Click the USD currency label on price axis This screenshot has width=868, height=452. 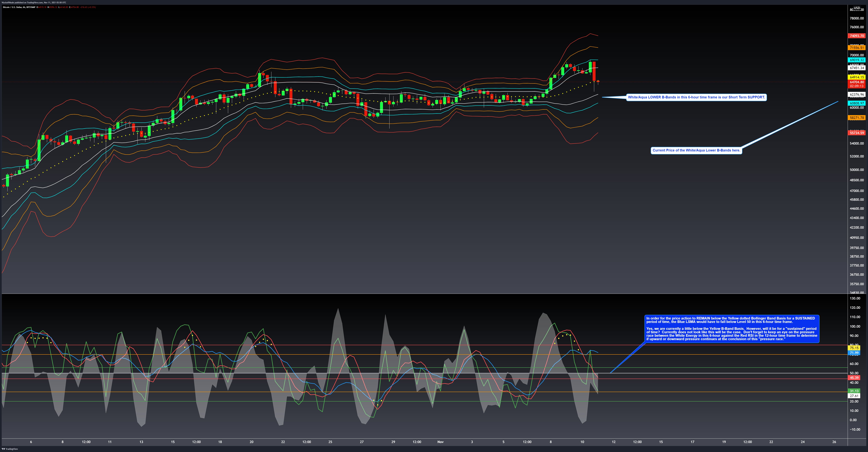pos(857,8)
